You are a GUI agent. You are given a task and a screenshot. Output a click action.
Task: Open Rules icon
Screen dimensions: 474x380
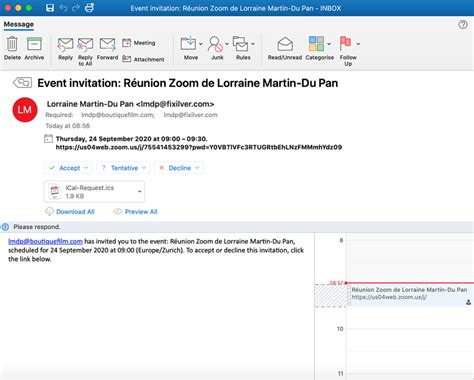tap(240, 44)
